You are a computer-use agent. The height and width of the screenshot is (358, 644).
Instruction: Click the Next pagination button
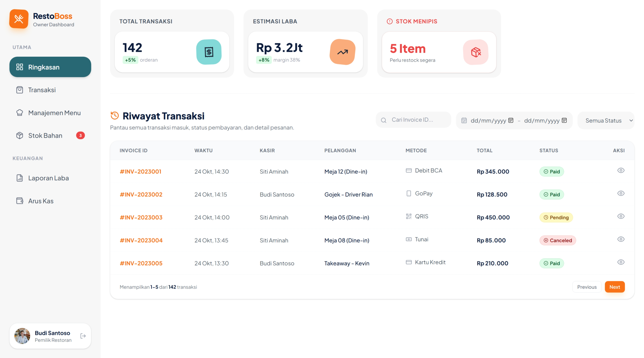click(614, 287)
